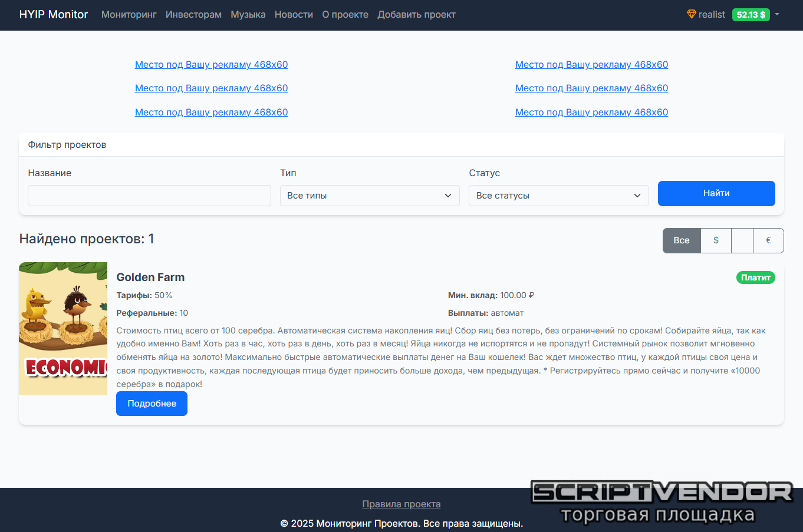Click Добавить проект in the navbar
This screenshot has width=803, height=532.
coord(416,15)
